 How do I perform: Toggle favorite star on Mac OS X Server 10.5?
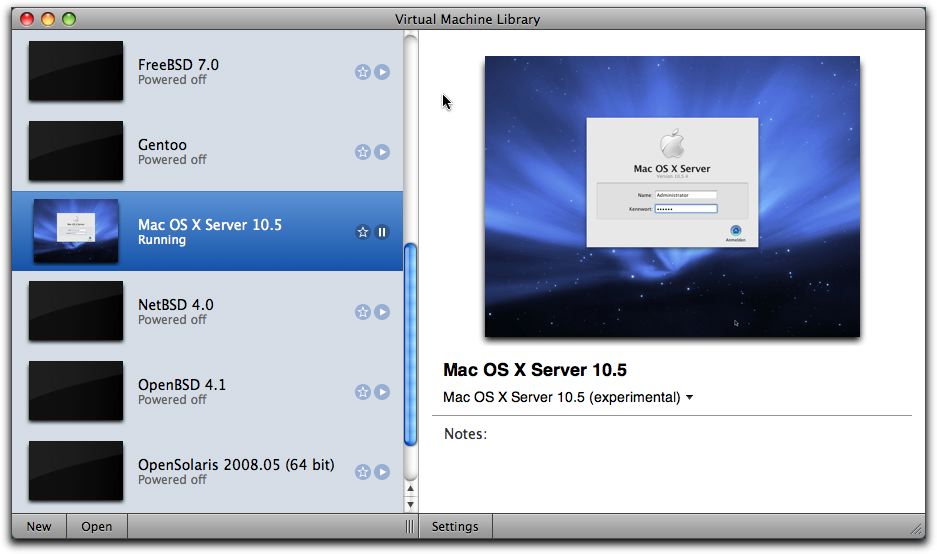(x=363, y=232)
